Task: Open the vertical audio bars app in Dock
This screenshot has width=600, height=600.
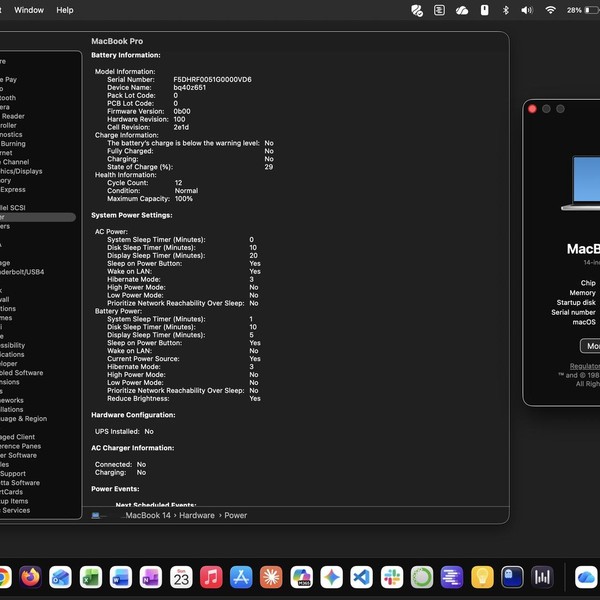Action: pos(542,577)
